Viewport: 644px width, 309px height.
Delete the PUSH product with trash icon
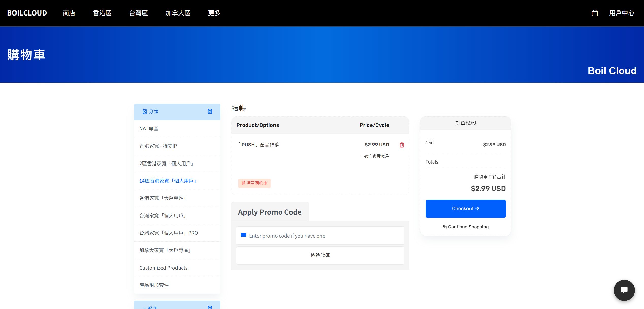(402, 145)
